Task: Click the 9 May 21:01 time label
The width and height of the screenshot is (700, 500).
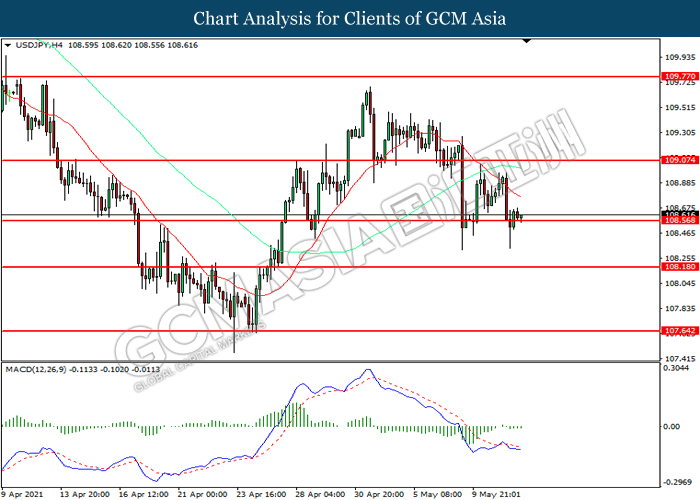Action: [x=496, y=494]
